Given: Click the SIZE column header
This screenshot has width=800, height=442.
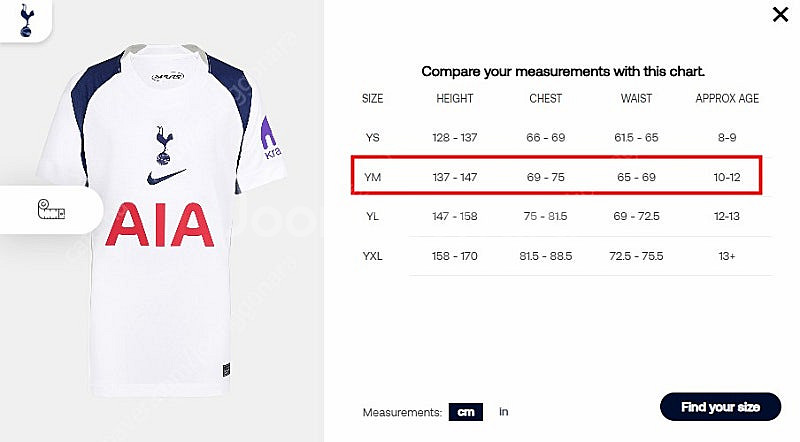Looking at the screenshot, I should click(x=372, y=99).
